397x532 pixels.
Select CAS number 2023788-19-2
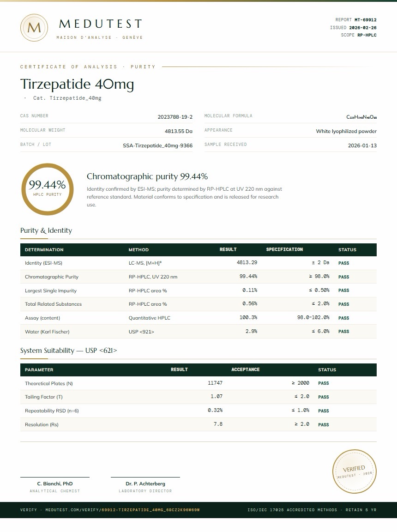click(175, 117)
